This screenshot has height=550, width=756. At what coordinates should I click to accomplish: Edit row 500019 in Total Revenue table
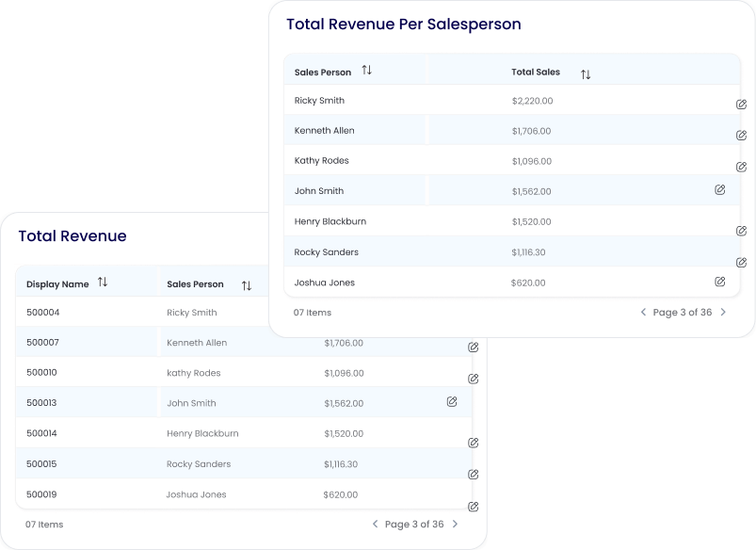(474, 506)
